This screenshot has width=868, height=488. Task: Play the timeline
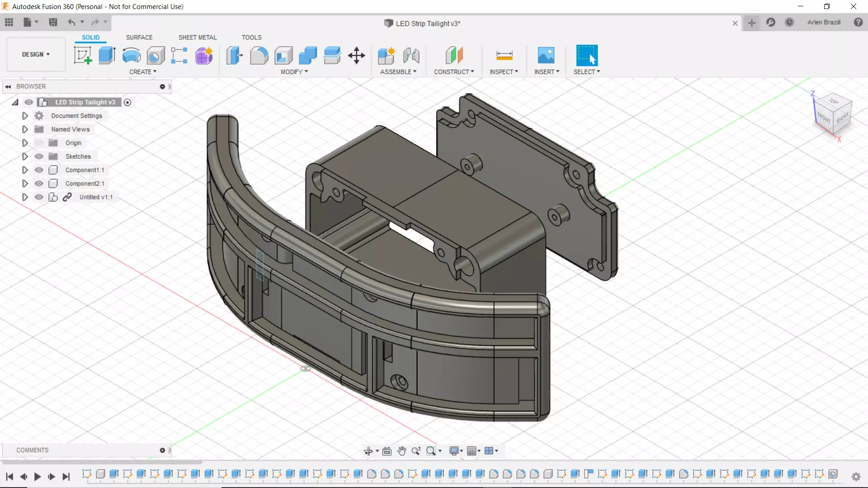point(38,477)
